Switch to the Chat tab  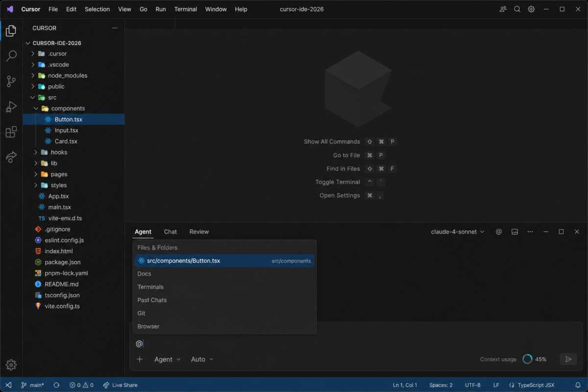click(x=171, y=232)
